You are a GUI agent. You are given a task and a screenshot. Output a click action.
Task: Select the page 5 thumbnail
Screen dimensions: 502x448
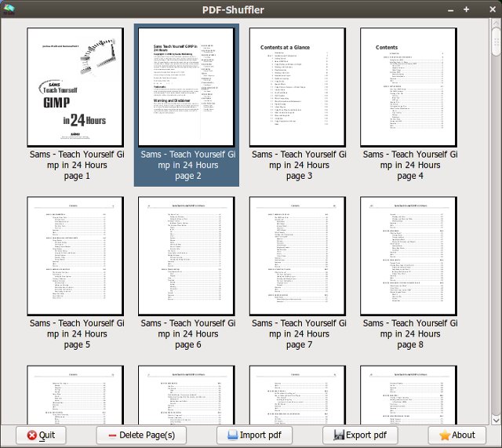click(x=75, y=255)
